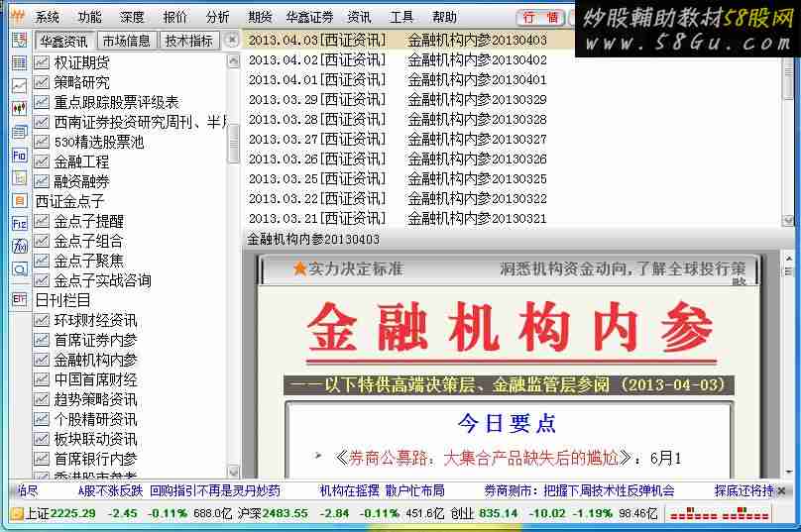Open the 帮助 menu
801x532 pixels.
pos(444,18)
